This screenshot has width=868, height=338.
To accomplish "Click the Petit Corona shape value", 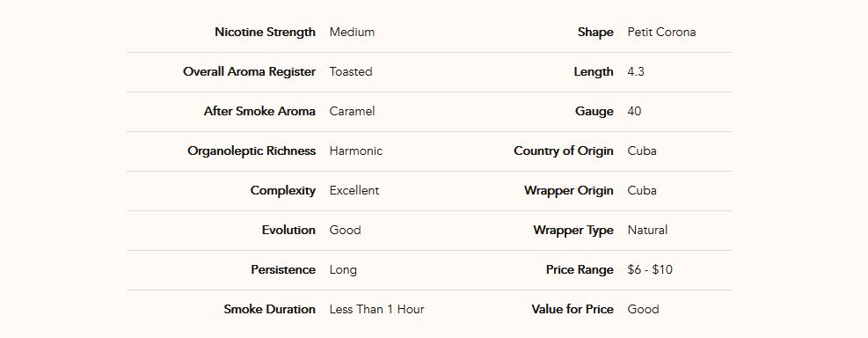I will [x=661, y=33].
